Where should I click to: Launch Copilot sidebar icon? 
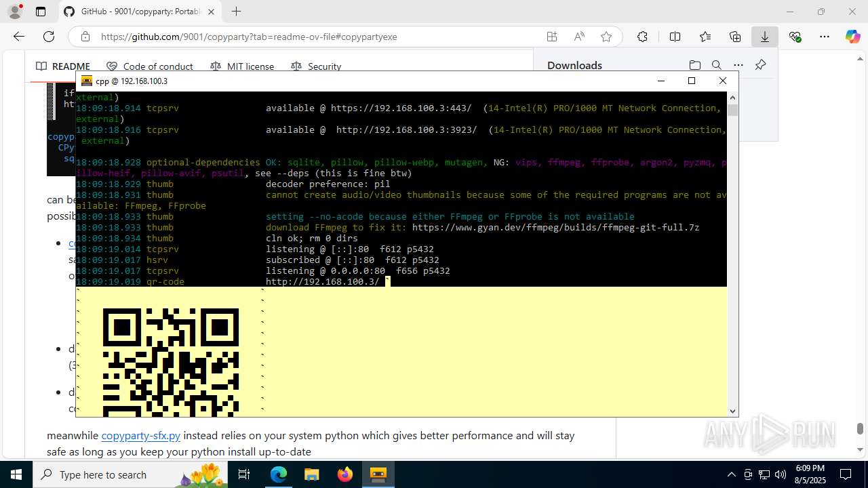pos(852,37)
